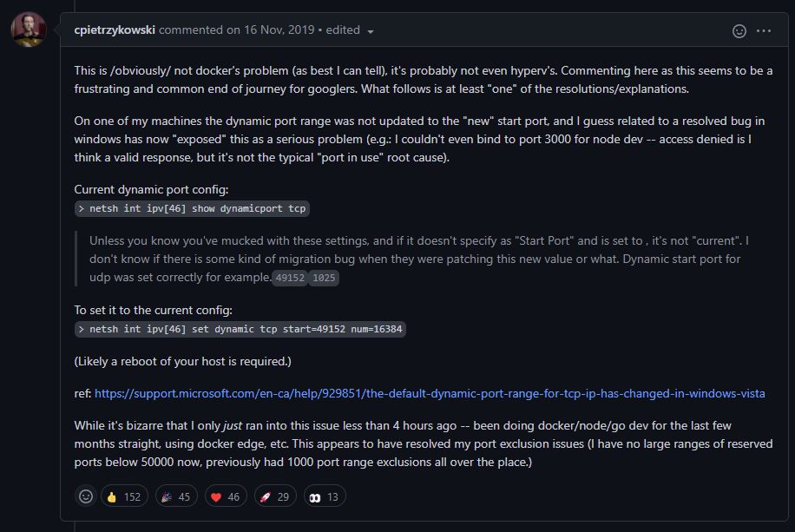
Task: Open the cpietrzykowski profile username link
Action: (x=115, y=30)
